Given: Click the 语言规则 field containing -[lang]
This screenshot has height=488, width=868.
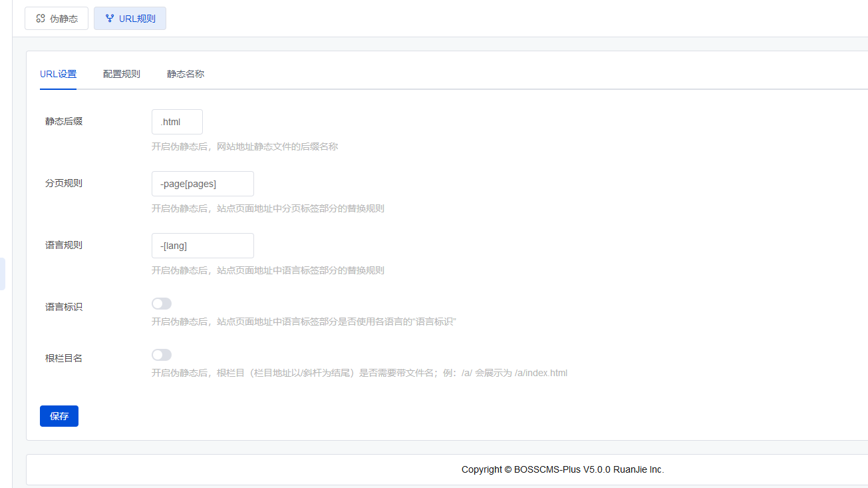Looking at the screenshot, I should tap(202, 246).
